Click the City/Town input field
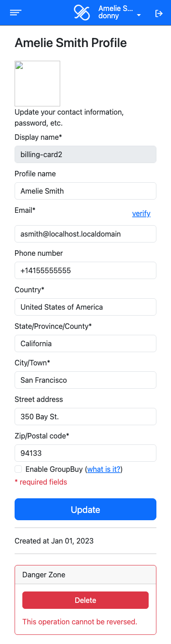The width and height of the screenshot is (171, 644). pos(85,380)
